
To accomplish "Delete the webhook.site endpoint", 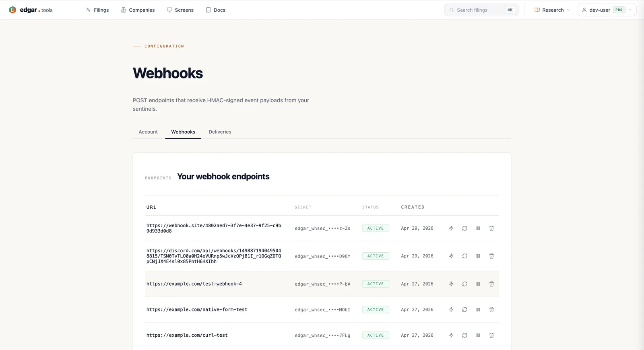I will click(x=491, y=229).
